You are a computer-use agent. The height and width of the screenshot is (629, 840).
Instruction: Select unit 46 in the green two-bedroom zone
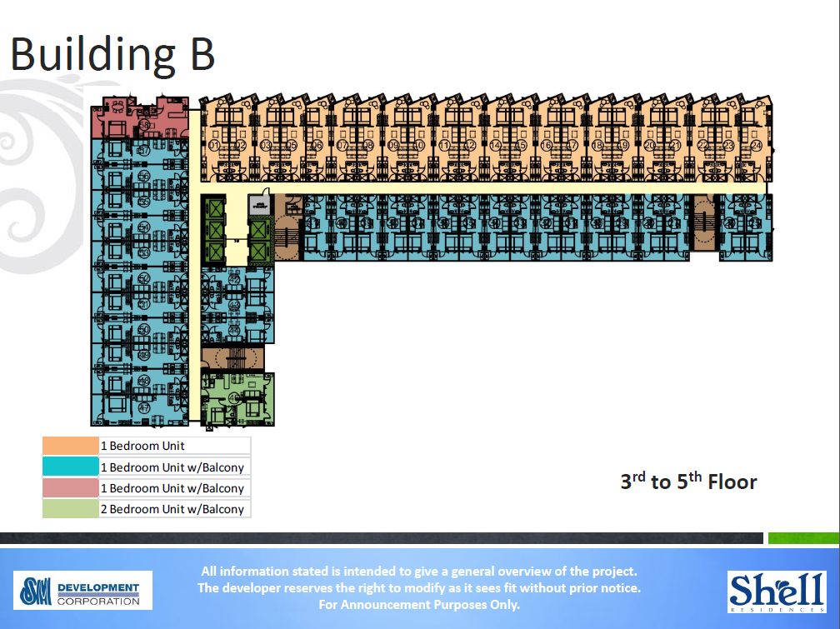[233, 396]
